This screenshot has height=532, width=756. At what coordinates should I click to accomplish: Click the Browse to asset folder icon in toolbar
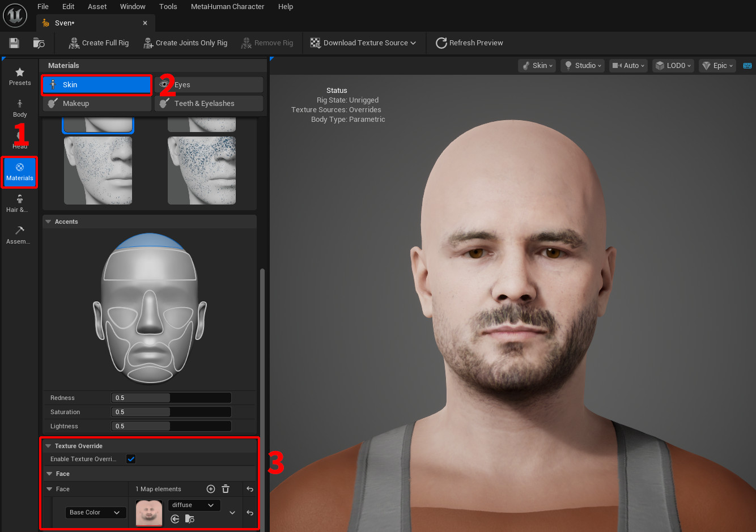tap(39, 43)
